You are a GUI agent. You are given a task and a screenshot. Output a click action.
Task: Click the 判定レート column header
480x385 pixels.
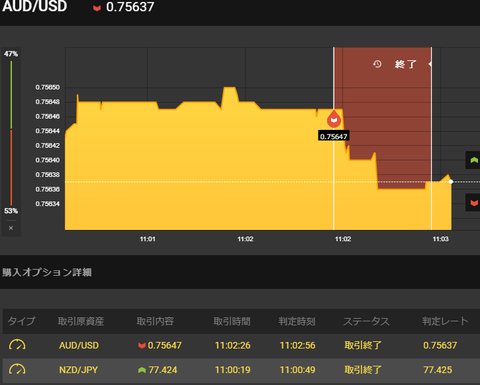(x=445, y=321)
